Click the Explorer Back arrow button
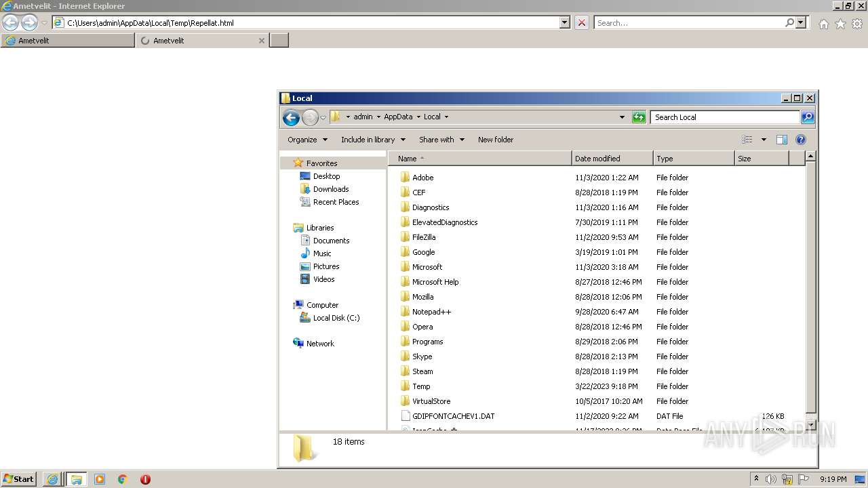This screenshot has height=488, width=868. 291,117
